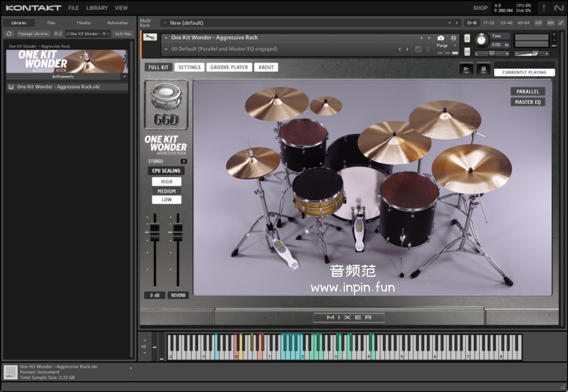
Task: Click the previous instrument arrow
Action: coord(422,38)
